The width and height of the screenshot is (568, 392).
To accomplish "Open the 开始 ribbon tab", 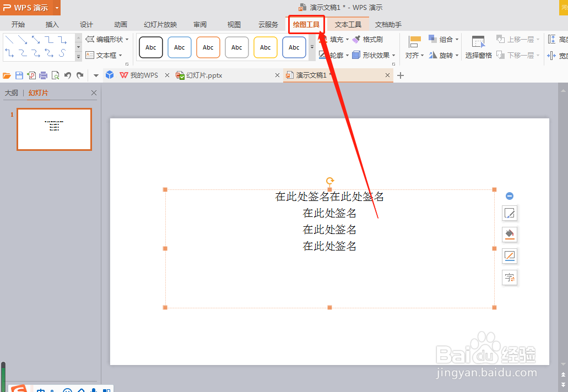I will (18, 24).
